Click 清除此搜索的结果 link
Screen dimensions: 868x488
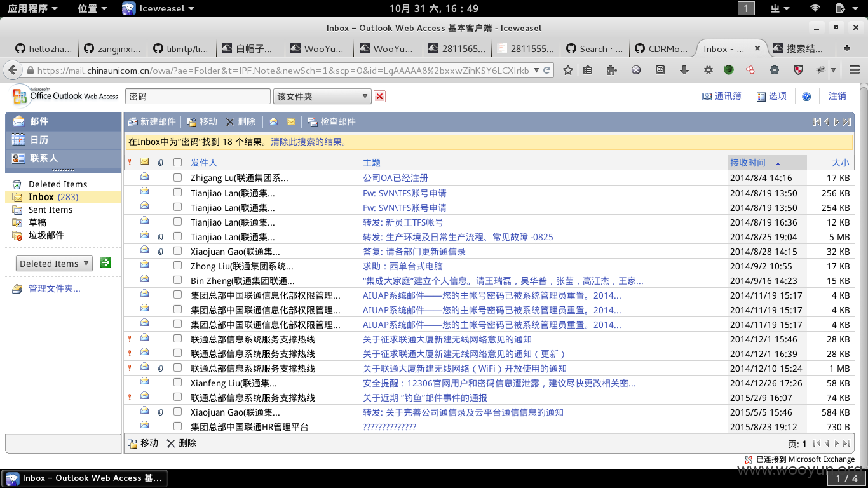(309, 142)
